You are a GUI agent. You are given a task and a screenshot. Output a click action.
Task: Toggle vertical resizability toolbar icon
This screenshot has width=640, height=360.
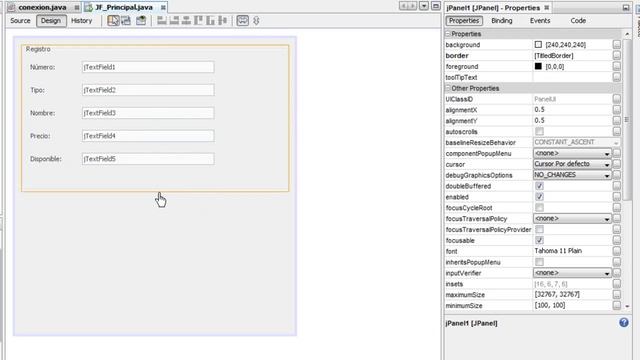(x=256, y=20)
